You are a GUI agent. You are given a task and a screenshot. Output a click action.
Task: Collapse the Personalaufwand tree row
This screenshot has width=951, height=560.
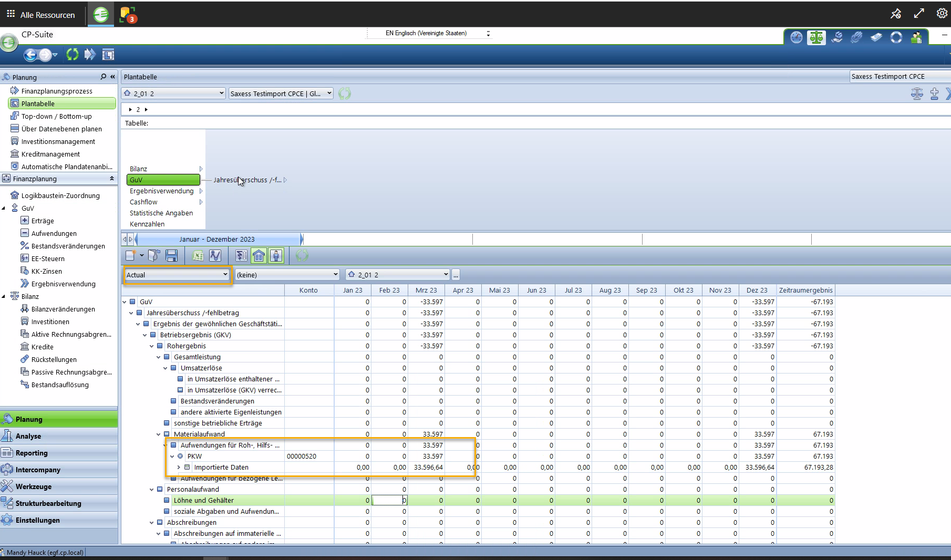tap(152, 490)
